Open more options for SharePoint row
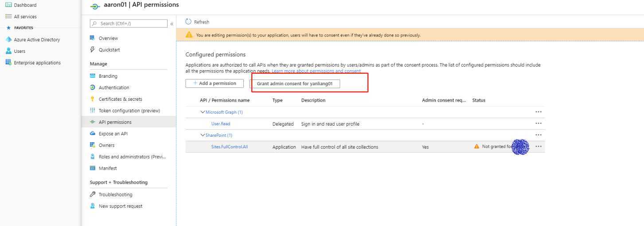 click(539, 135)
